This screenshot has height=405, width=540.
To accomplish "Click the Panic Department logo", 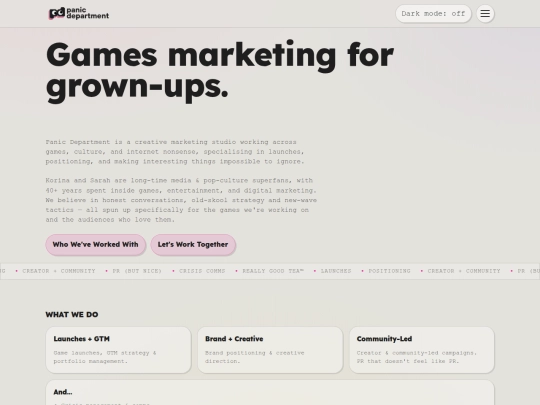I will [79, 13].
